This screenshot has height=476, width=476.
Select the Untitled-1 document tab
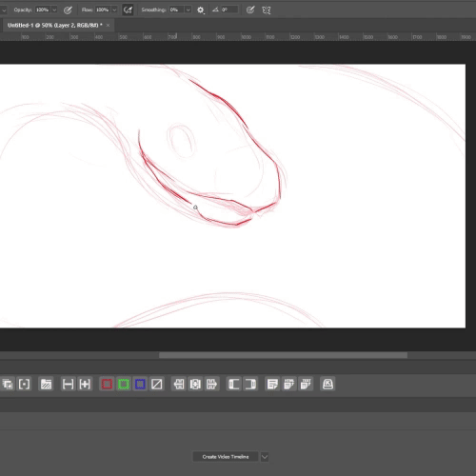click(x=54, y=25)
